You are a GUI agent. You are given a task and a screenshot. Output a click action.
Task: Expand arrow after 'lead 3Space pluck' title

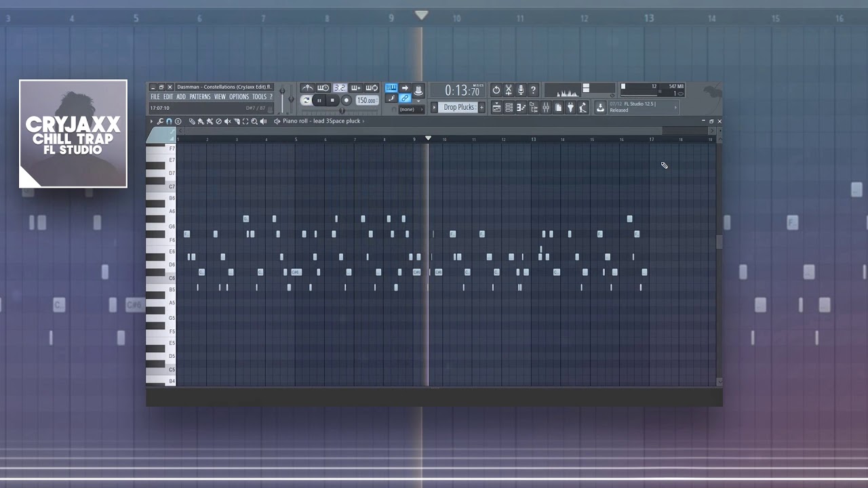tap(363, 121)
